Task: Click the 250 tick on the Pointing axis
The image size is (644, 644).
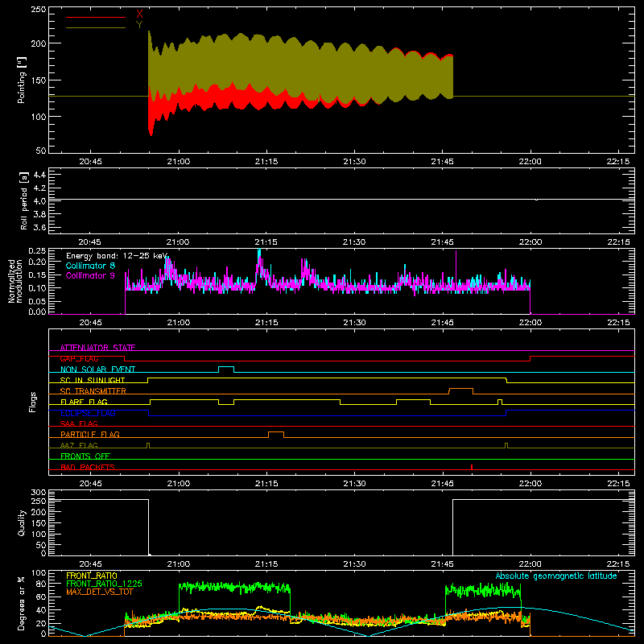Action: coord(39,10)
